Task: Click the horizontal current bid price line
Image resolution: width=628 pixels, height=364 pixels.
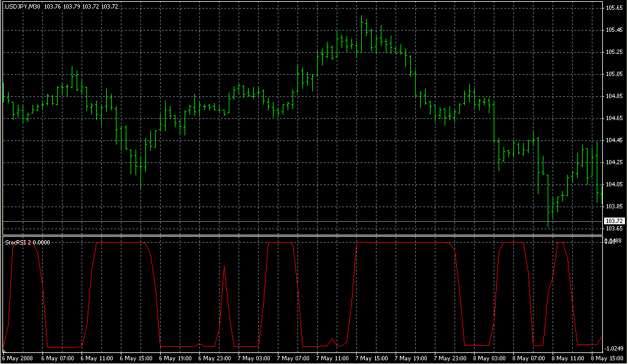Action: coord(307,221)
